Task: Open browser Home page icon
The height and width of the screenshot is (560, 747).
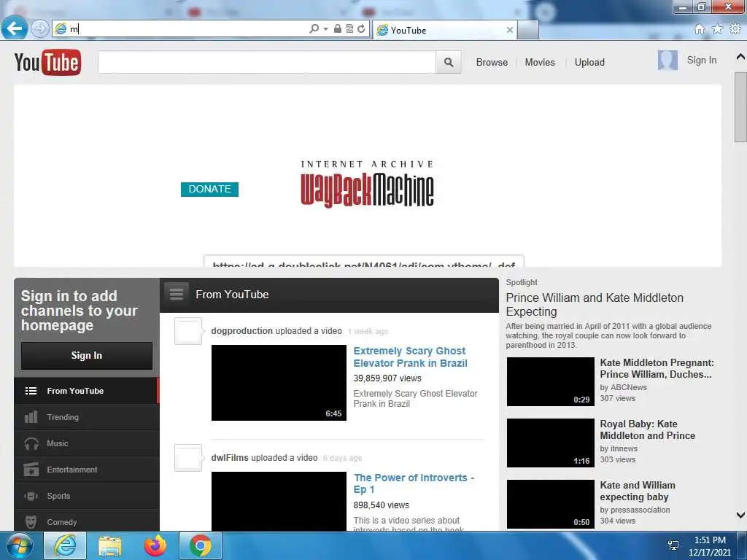Action: (x=699, y=29)
